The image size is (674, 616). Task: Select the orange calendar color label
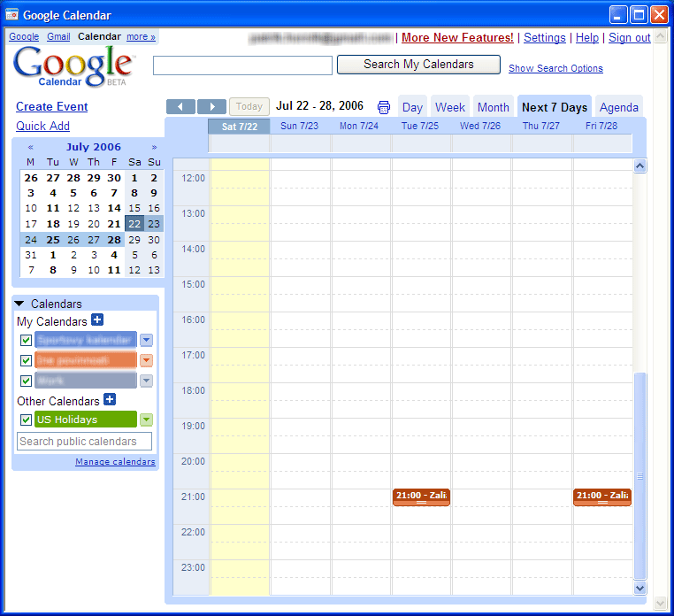coord(86,360)
